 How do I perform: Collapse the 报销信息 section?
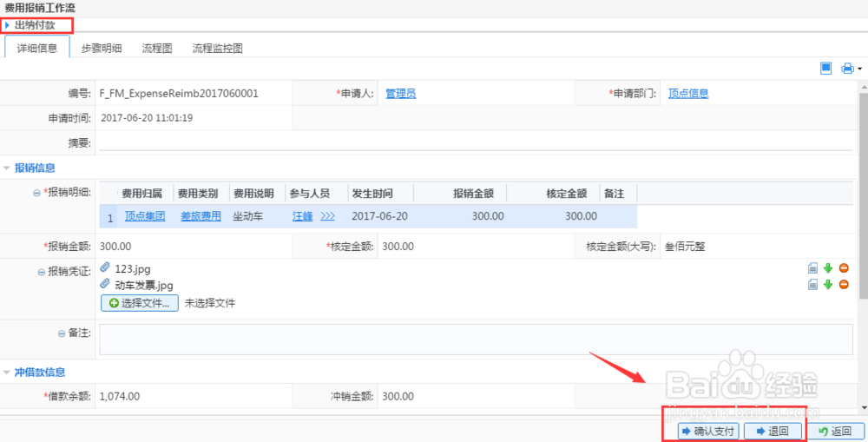point(7,168)
